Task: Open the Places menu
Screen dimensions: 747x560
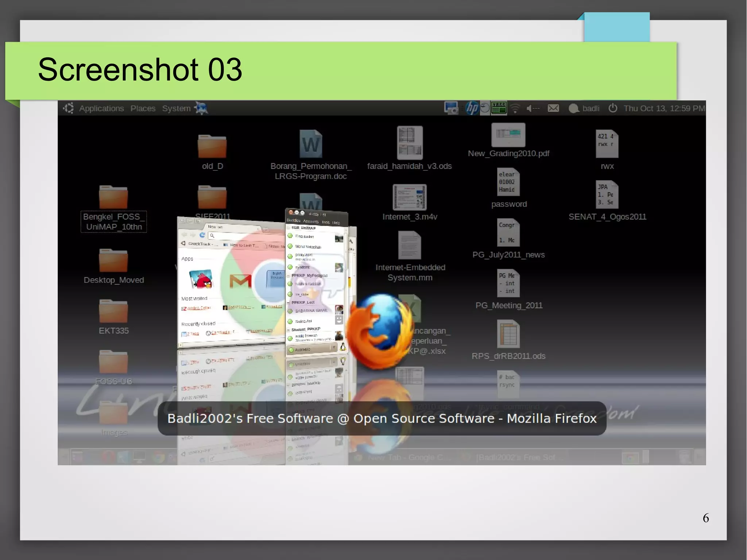Action: tap(143, 108)
